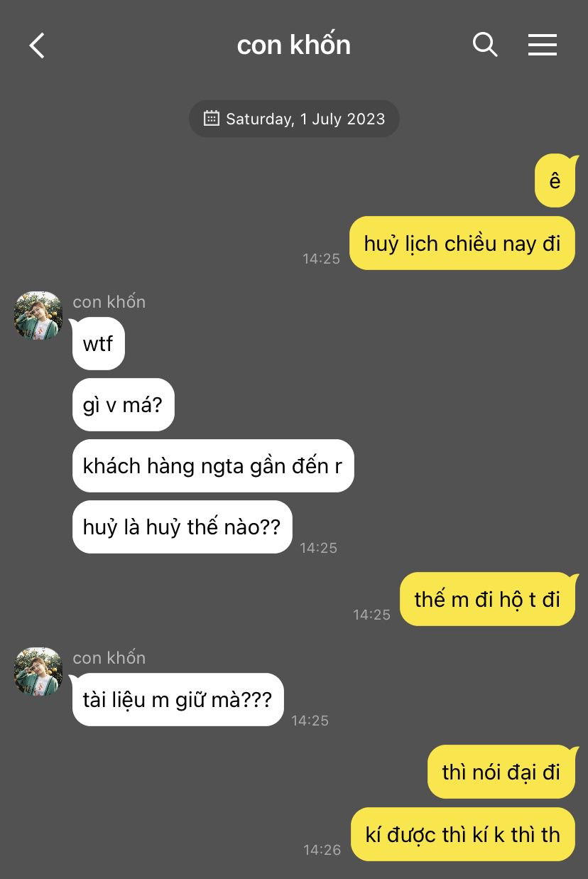Tap the "huỷ là huỷ thế nào??" message

click(182, 527)
